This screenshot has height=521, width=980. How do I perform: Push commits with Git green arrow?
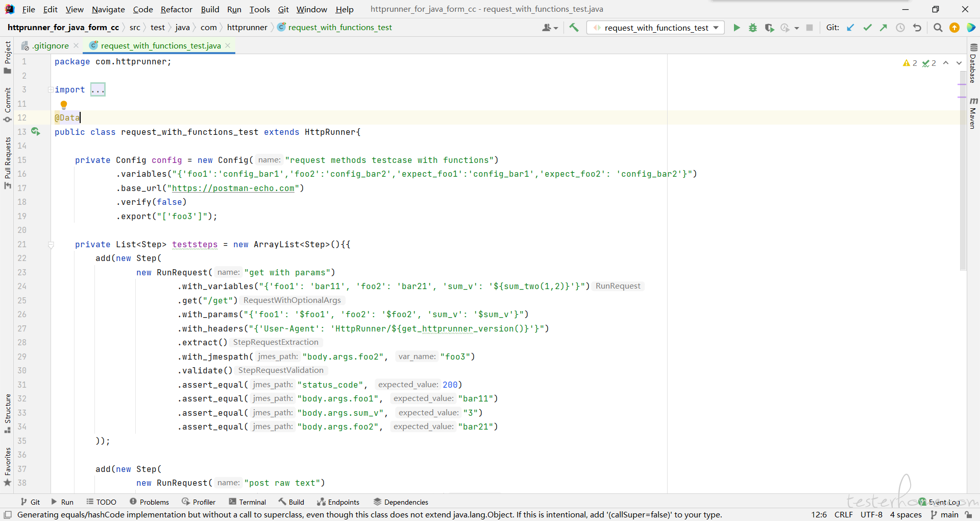point(884,28)
